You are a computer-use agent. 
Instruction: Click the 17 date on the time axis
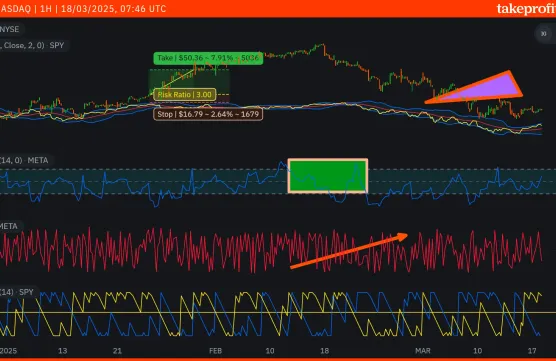532,351
